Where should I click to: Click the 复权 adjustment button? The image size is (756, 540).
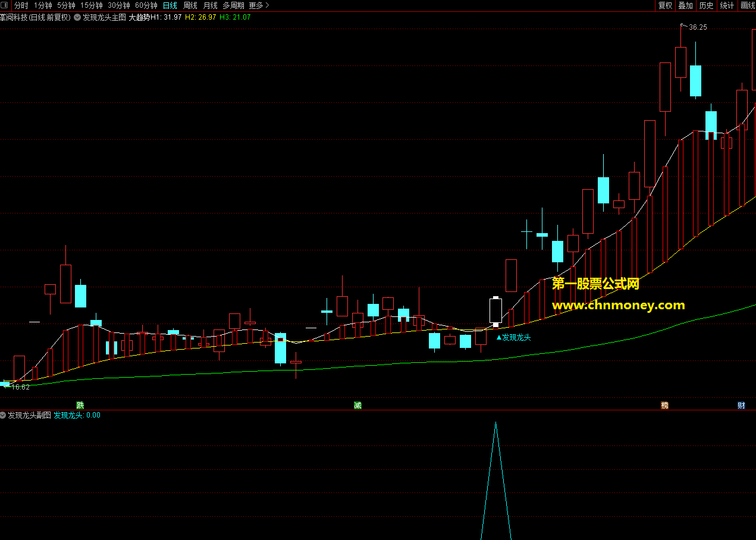coord(665,5)
